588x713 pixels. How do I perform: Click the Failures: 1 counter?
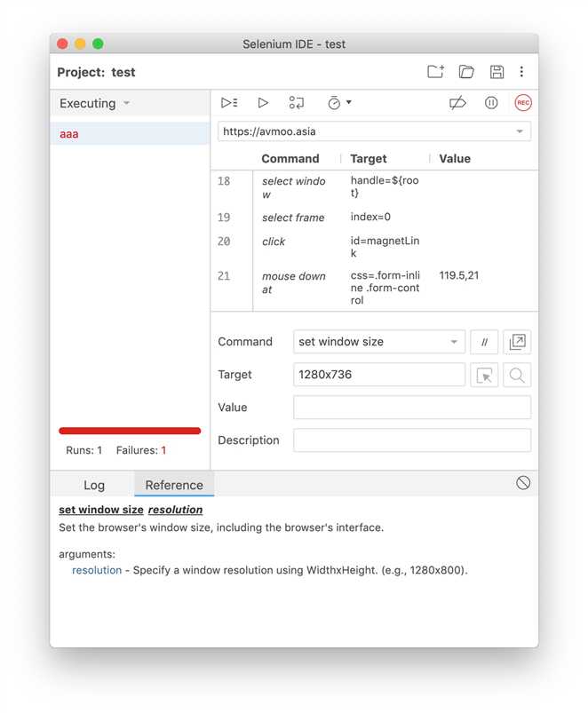pyautogui.click(x=141, y=450)
